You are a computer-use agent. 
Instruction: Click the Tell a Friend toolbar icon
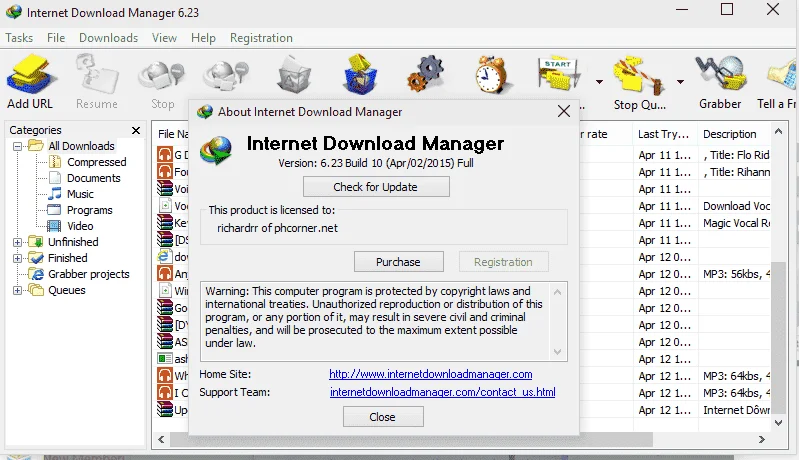[782, 75]
